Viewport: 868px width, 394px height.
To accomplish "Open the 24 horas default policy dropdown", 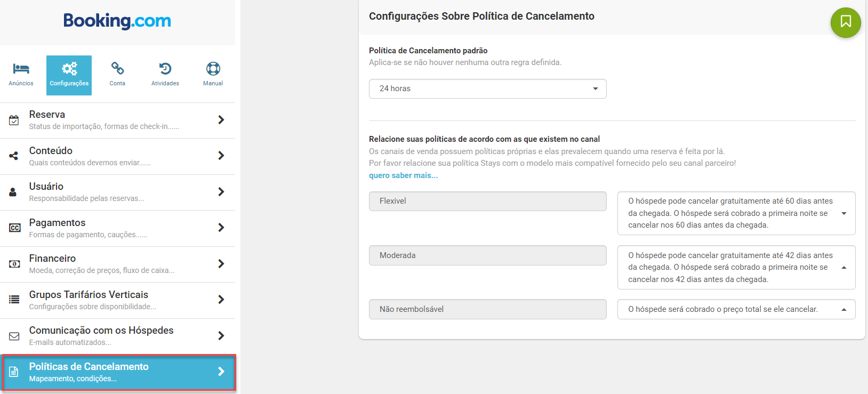I will [487, 89].
